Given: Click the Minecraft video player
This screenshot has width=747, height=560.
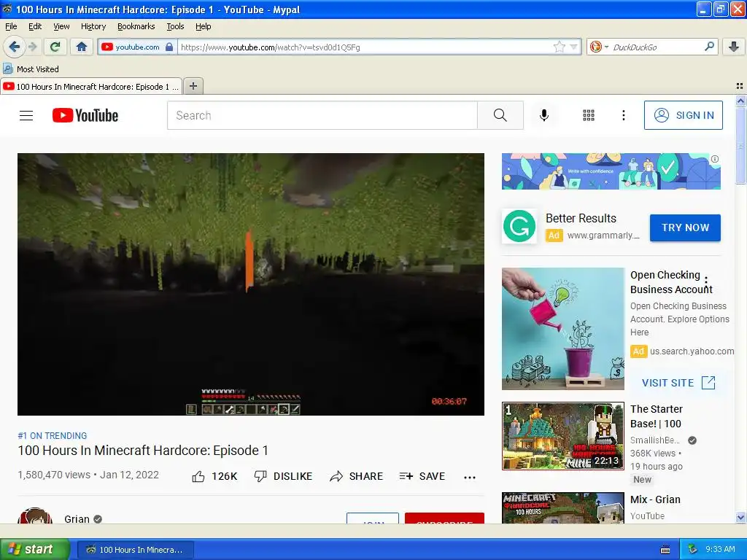Looking at the screenshot, I should [x=251, y=284].
